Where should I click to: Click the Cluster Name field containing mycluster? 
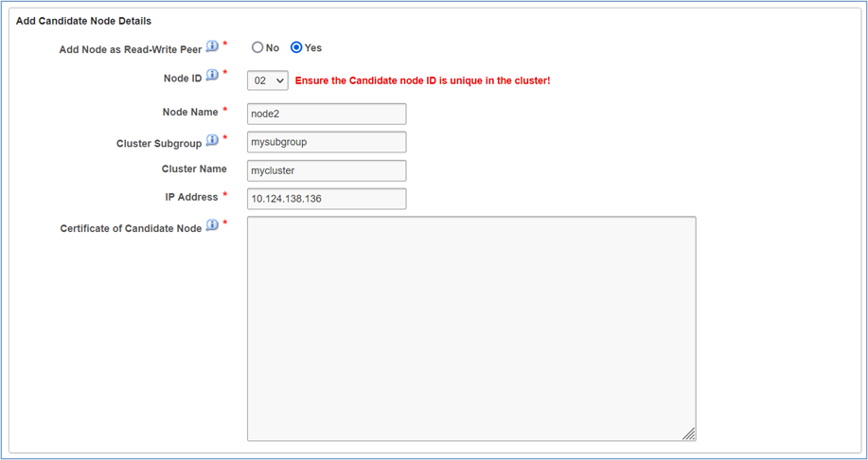point(327,170)
